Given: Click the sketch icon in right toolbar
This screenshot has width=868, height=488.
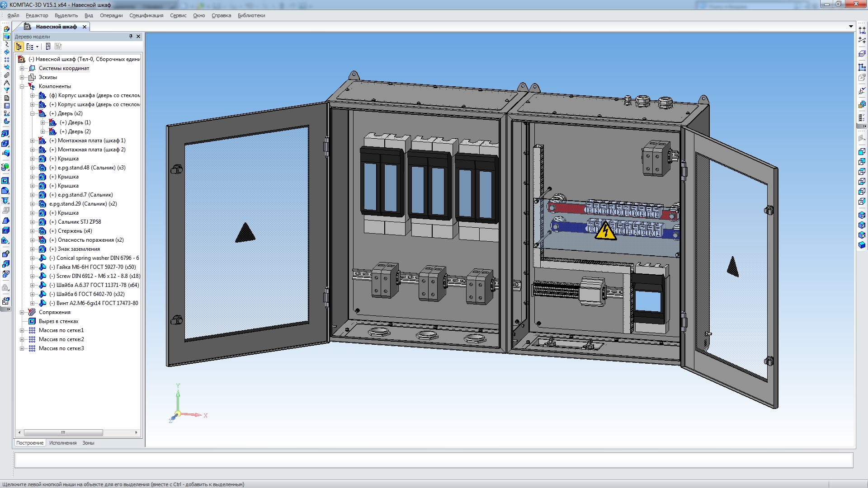Looking at the screenshot, I should point(862,67).
